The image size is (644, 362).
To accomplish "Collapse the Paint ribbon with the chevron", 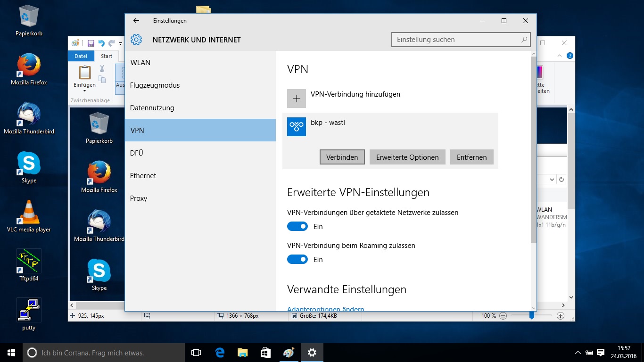I will pyautogui.click(x=560, y=55).
